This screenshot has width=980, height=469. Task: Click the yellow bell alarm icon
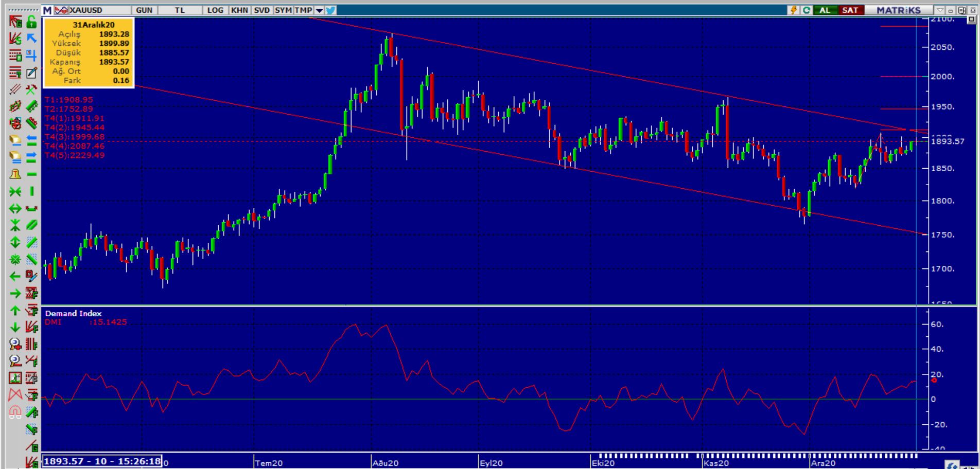(x=15, y=174)
